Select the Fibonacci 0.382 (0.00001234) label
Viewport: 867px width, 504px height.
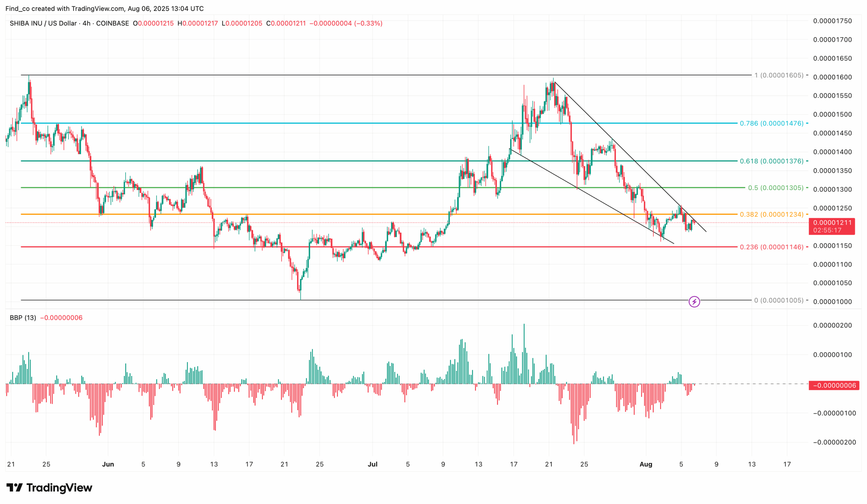coord(772,214)
